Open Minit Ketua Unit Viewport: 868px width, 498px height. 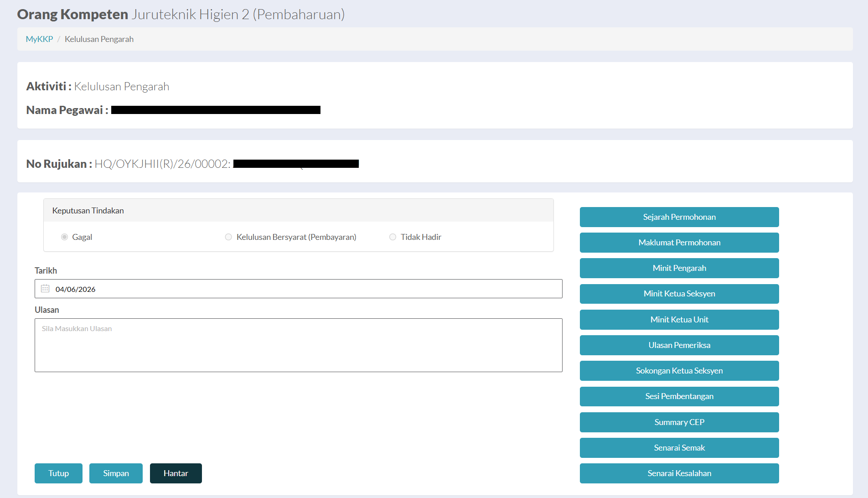[x=679, y=320]
